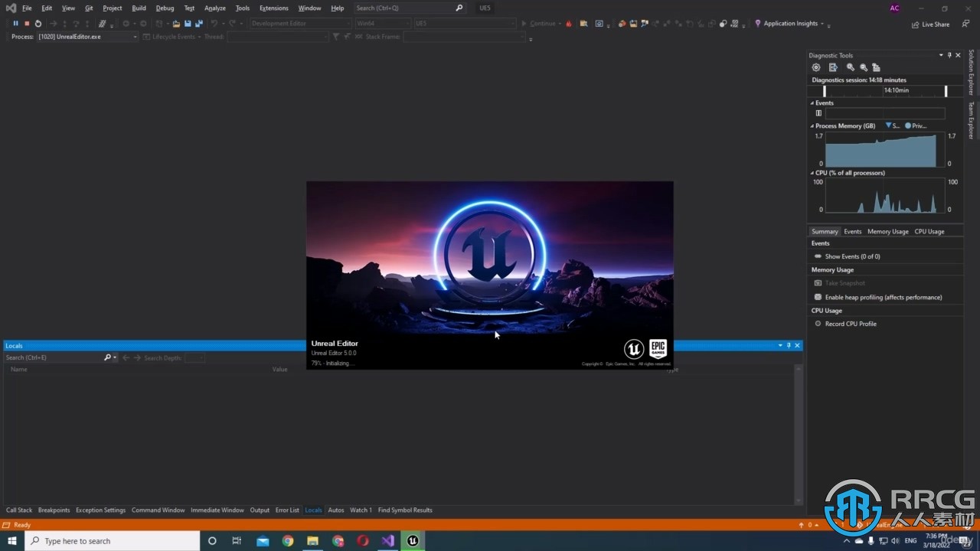
Task: Click the left handle of diagnostics timeline
Action: click(x=825, y=91)
